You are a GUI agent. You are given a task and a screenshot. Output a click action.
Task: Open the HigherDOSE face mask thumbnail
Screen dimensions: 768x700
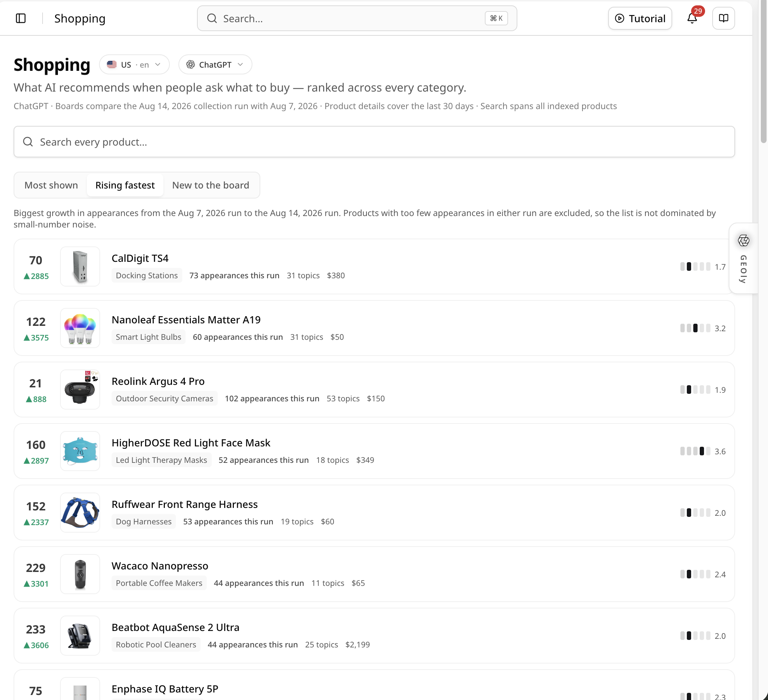coord(80,451)
